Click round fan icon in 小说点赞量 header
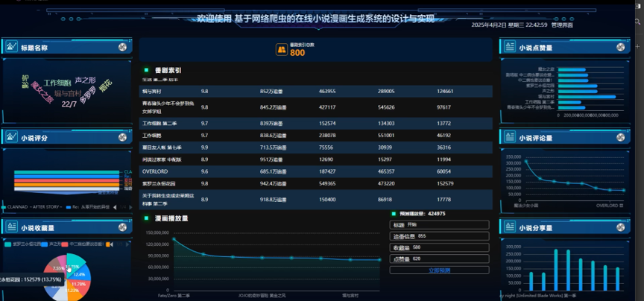The height and width of the screenshot is (301, 644). pyautogui.click(x=620, y=47)
